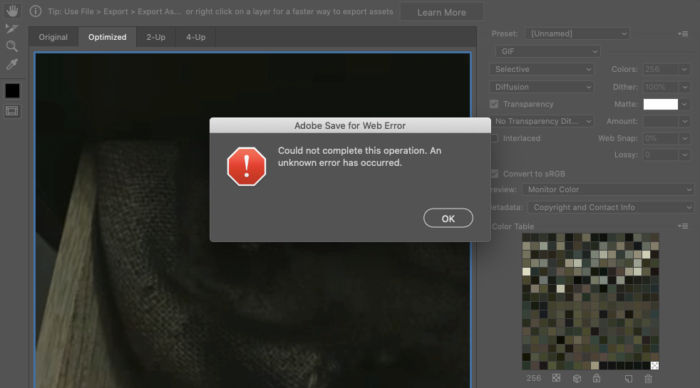Viewport: 700px width, 388px height.
Task: Switch to the 2-Up tab
Action: coord(156,37)
